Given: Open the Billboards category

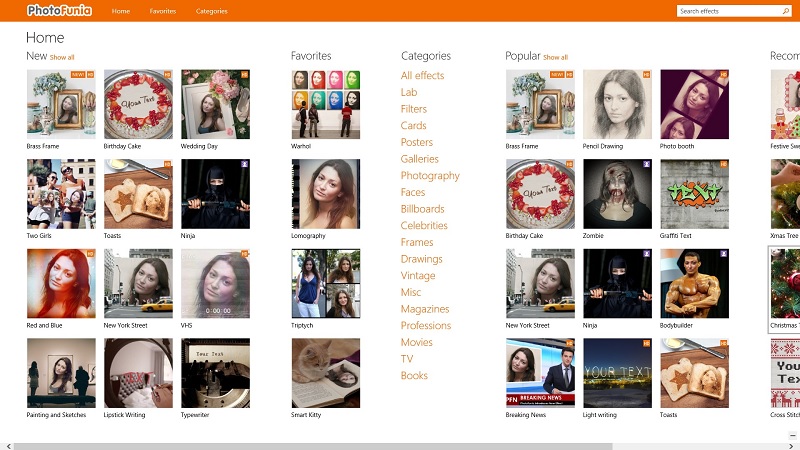Looking at the screenshot, I should tap(422, 209).
